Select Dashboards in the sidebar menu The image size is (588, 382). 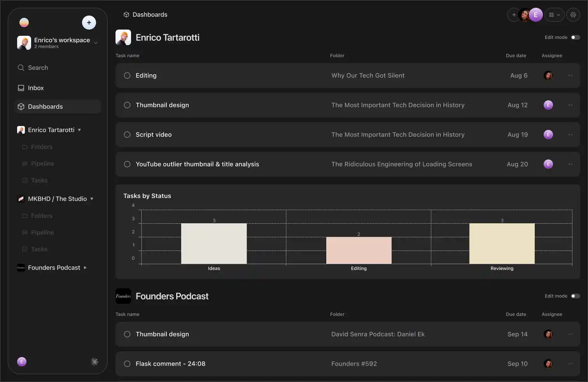45,107
